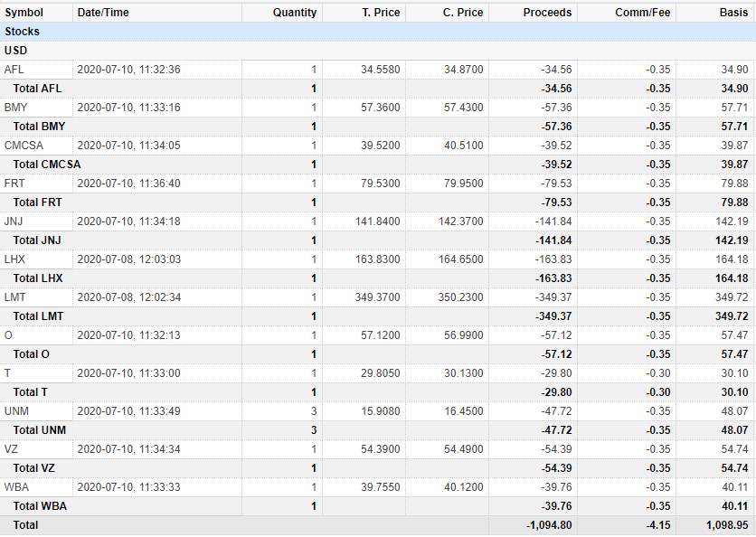Click BMY closing price 57.4300

point(463,108)
